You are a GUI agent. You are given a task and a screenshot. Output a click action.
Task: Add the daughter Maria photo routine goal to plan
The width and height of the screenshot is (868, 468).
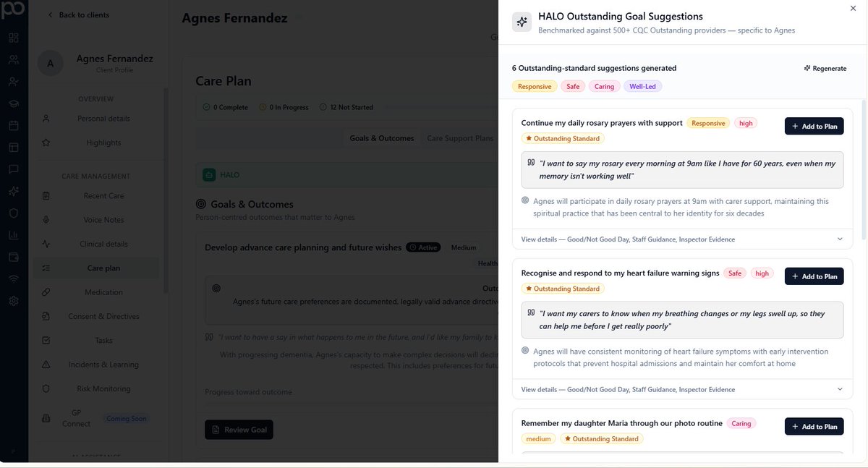[x=814, y=427]
